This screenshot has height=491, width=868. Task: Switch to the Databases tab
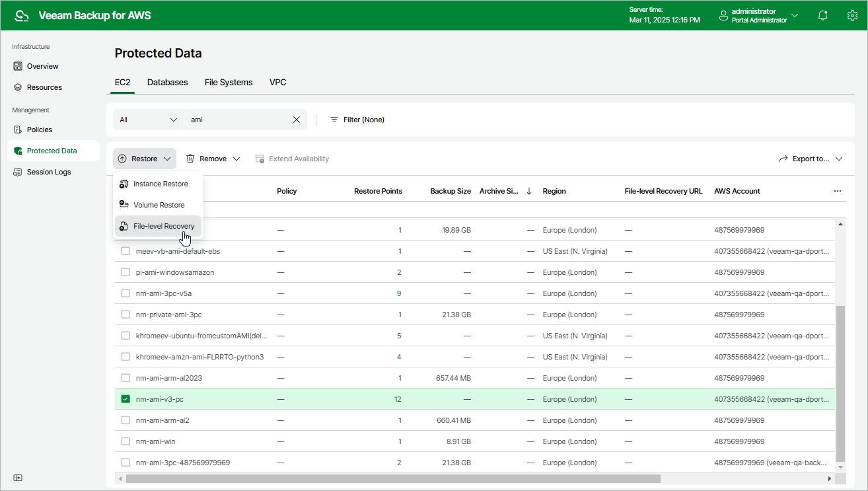pos(167,82)
